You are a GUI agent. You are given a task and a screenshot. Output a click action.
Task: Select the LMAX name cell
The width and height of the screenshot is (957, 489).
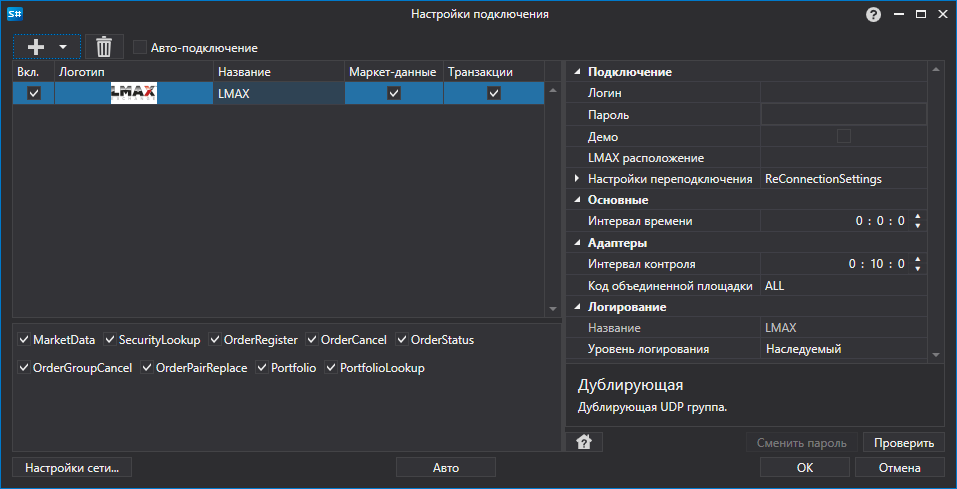(279, 93)
